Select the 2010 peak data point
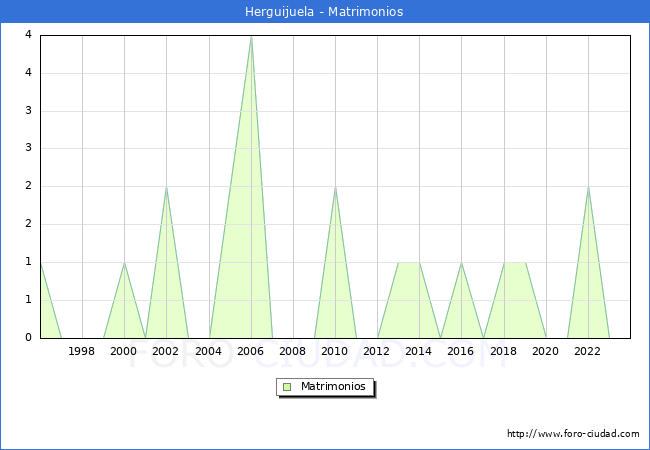 pos(335,187)
